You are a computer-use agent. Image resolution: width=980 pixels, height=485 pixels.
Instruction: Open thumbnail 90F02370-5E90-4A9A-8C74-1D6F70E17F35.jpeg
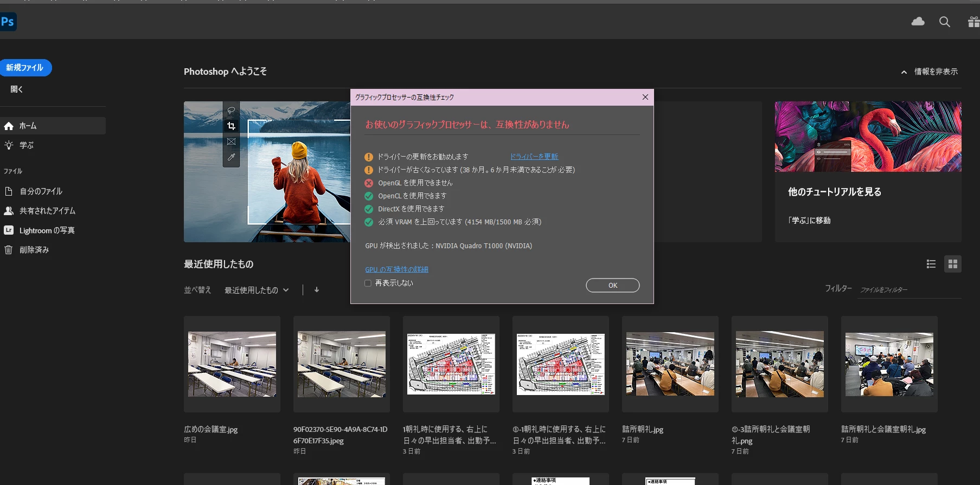click(x=342, y=364)
